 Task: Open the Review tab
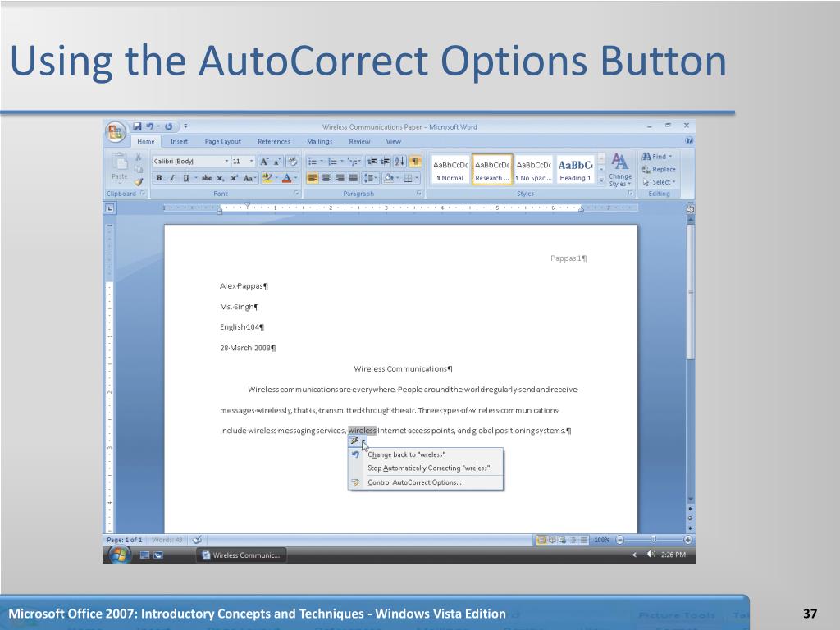(x=359, y=141)
